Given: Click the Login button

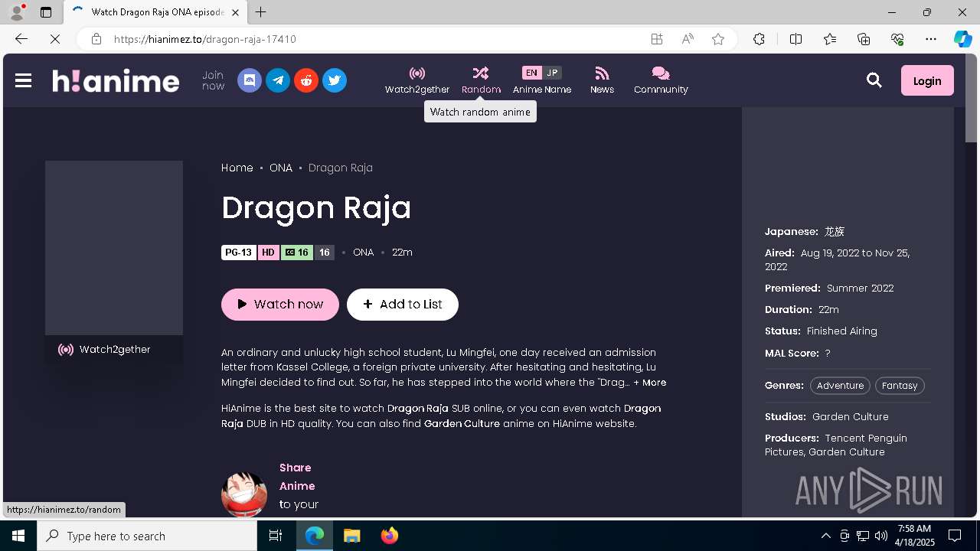Looking at the screenshot, I should click(x=927, y=80).
